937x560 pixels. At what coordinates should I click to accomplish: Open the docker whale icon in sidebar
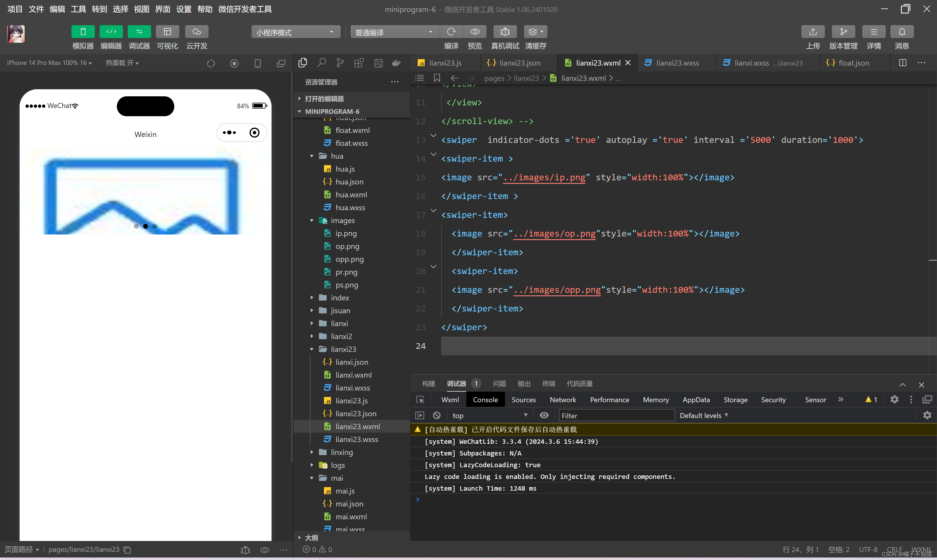(x=396, y=63)
